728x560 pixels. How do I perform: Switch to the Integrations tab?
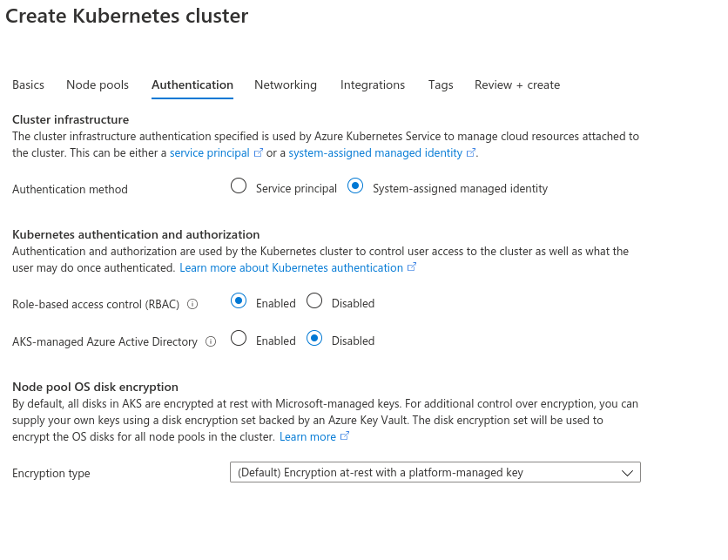(x=373, y=85)
